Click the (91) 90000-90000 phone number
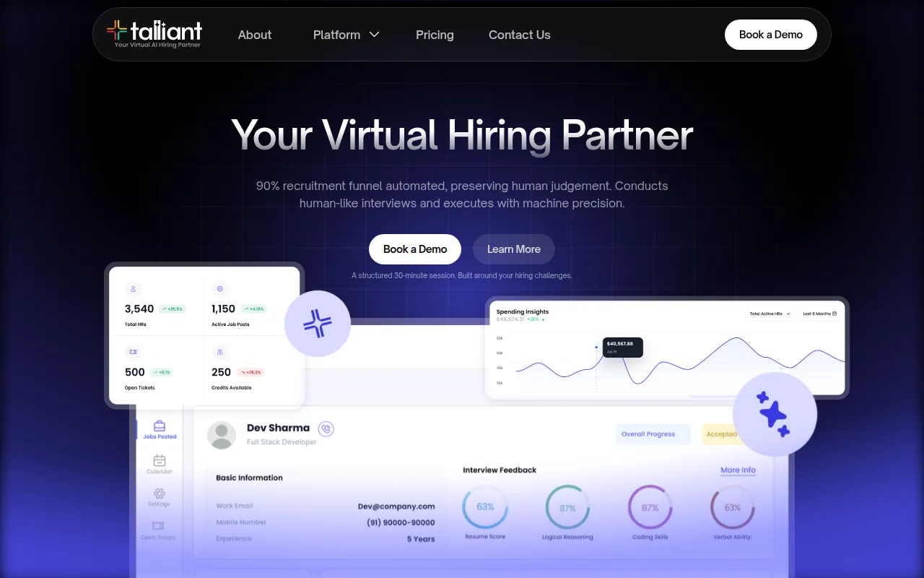Screen dimensions: 924x578 401,522
